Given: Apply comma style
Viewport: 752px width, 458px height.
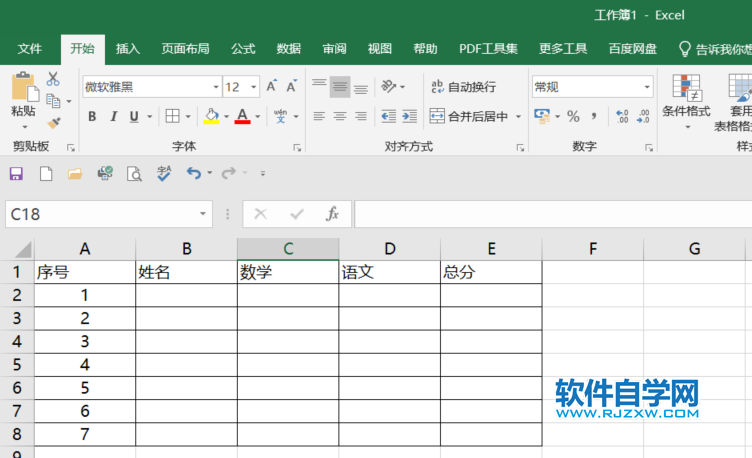Looking at the screenshot, I should (x=594, y=116).
